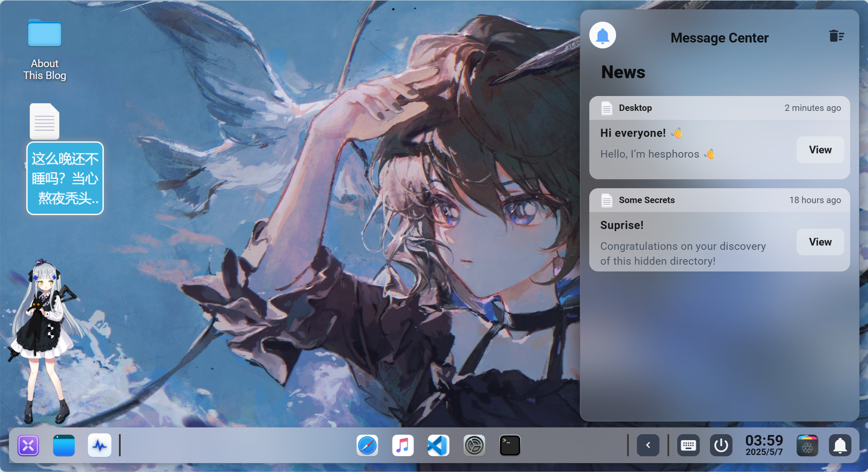Click the power button icon
The width and height of the screenshot is (868, 472).
point(721,446)
